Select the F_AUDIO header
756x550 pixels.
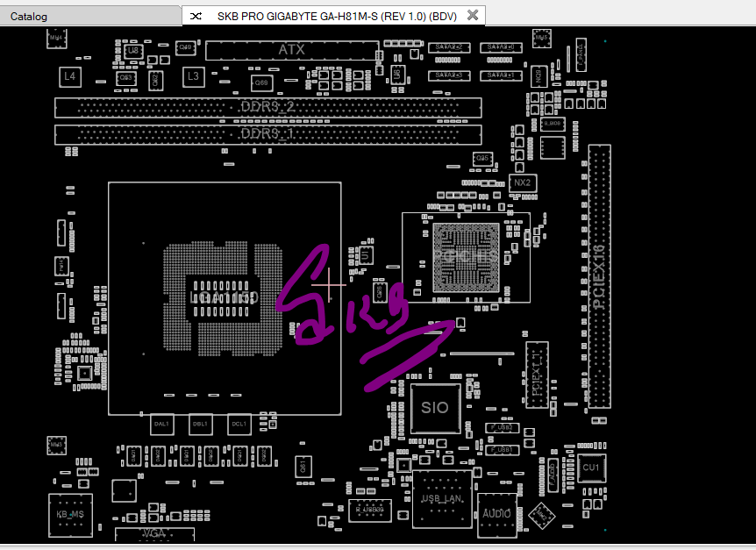(x=553, y=475)
